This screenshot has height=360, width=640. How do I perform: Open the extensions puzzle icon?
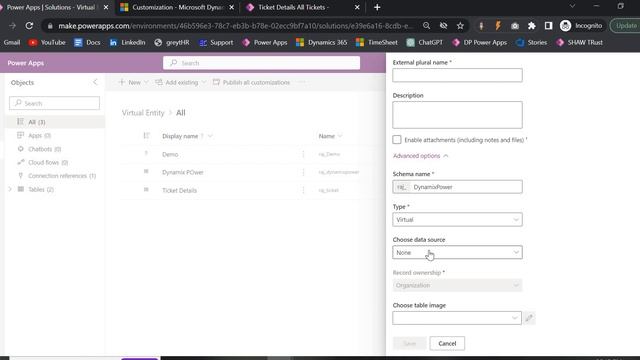pos(531,26)
